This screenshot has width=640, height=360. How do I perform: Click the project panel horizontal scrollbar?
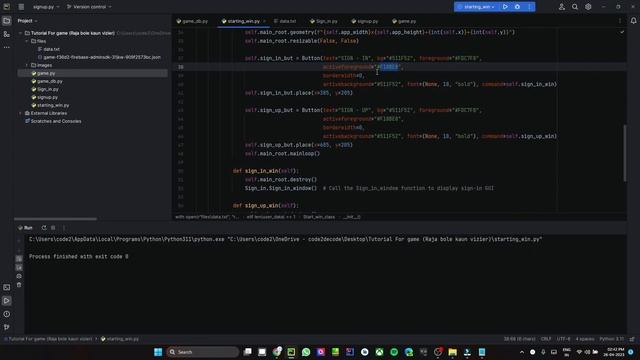(56, 219)
